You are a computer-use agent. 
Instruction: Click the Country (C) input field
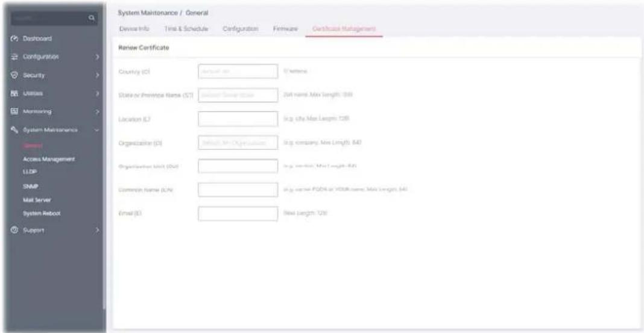click(238, 71)
